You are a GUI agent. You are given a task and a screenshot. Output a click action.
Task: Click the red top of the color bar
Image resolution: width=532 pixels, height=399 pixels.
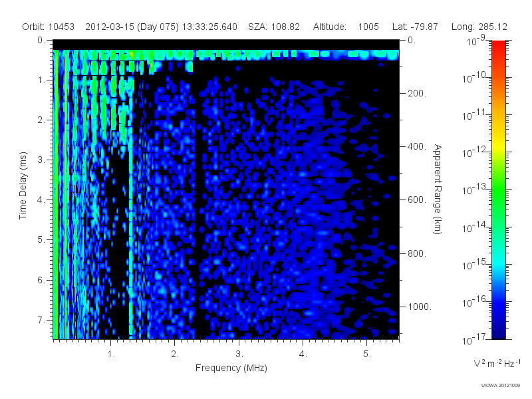[x=498, y=46]
